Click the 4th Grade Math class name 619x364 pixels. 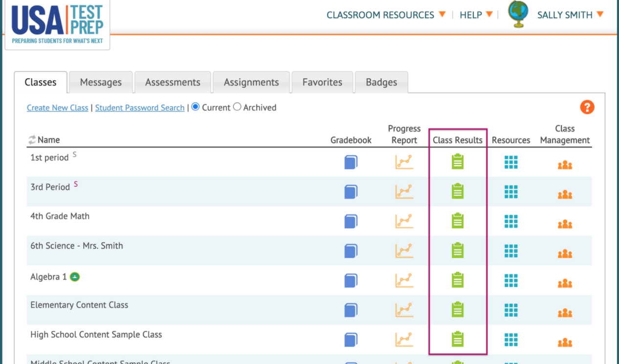[x=60, y=216]
